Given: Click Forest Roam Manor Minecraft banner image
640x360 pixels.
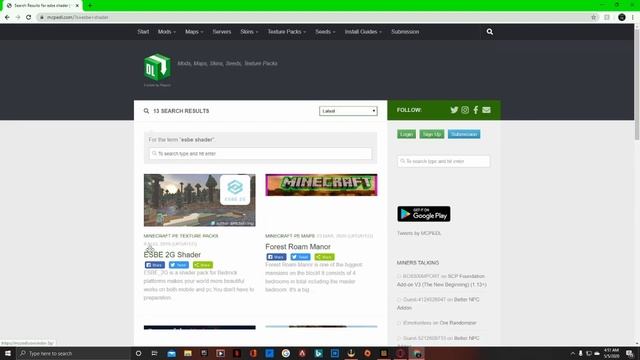Looking at the screenshot, I should [x=321, y=185].
